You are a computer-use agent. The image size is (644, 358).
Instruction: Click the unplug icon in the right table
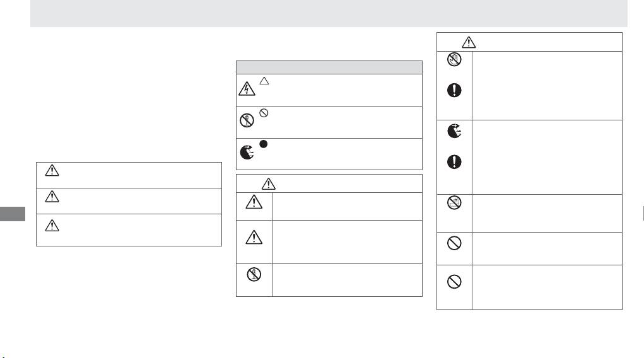click(x=454, y=131)
